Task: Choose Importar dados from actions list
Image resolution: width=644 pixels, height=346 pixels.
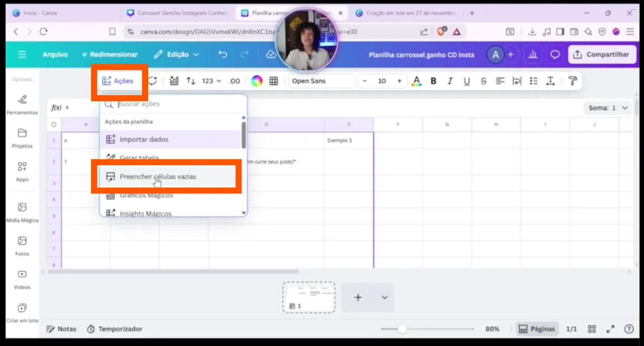Action: (x=144, y=139)
